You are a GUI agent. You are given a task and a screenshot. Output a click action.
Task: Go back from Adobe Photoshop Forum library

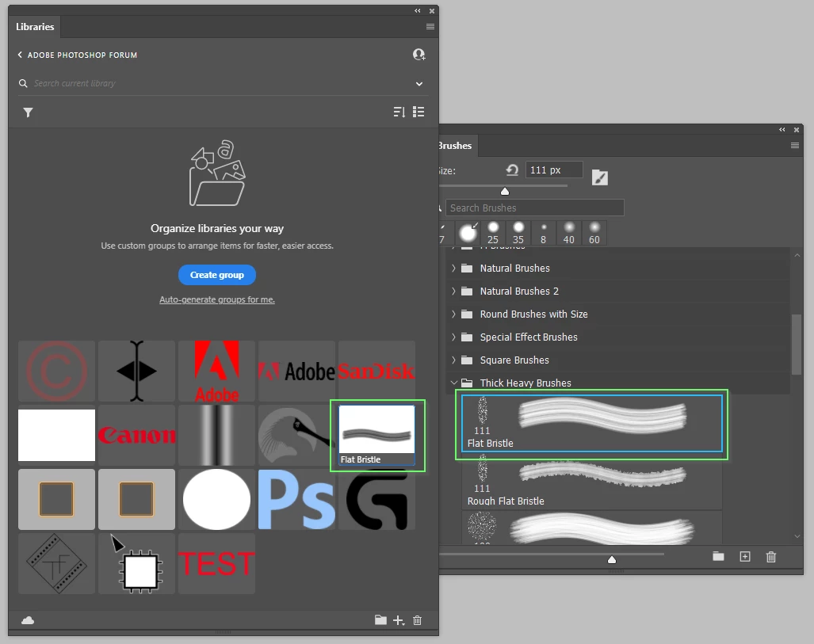click(x=20, y=55)
